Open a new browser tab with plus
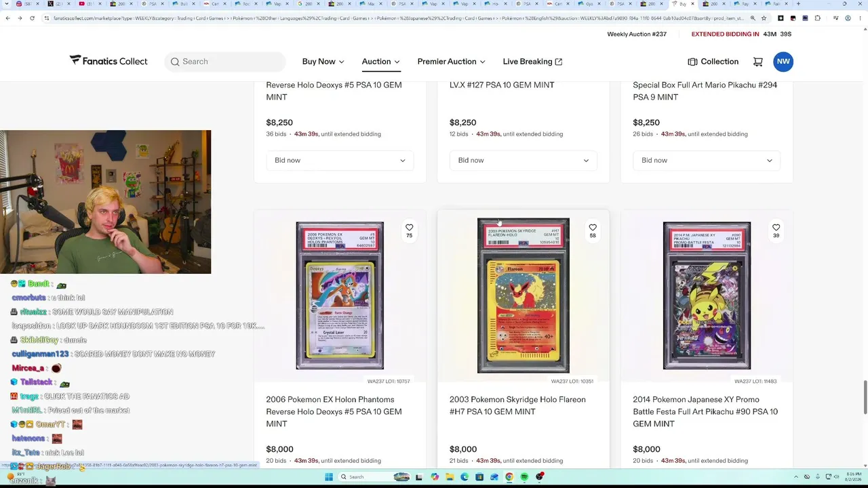This screenshot has height=488, width=868. coord(798,4)
